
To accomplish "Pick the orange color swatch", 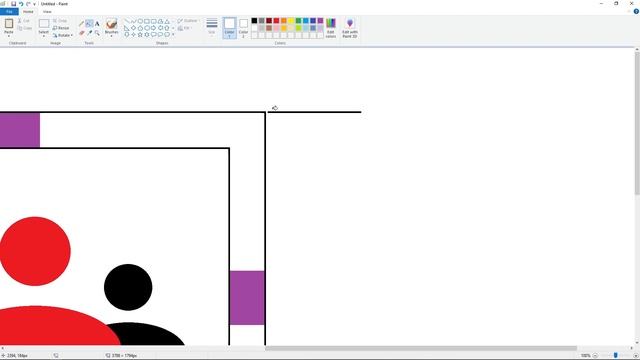I will tap(284, 21).
